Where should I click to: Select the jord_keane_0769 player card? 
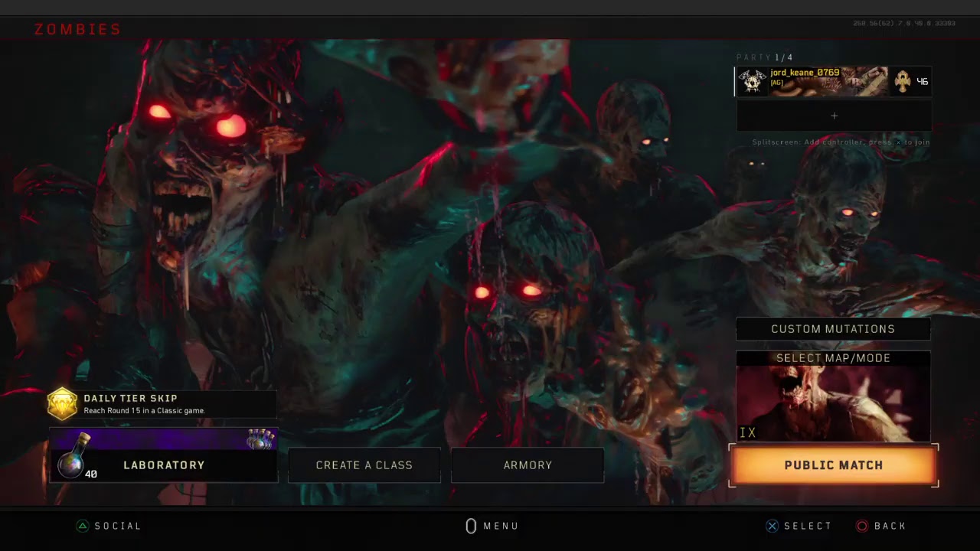point(833,81)
